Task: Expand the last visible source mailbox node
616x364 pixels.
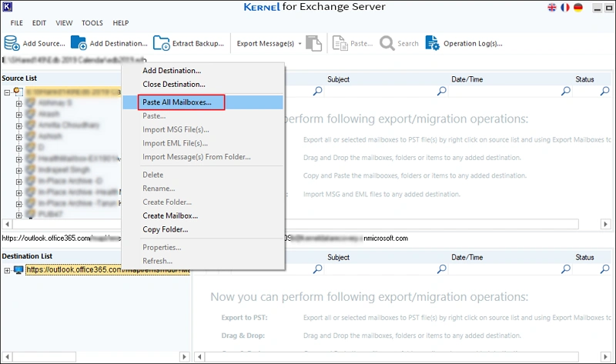Action: (x=18, y=215)
